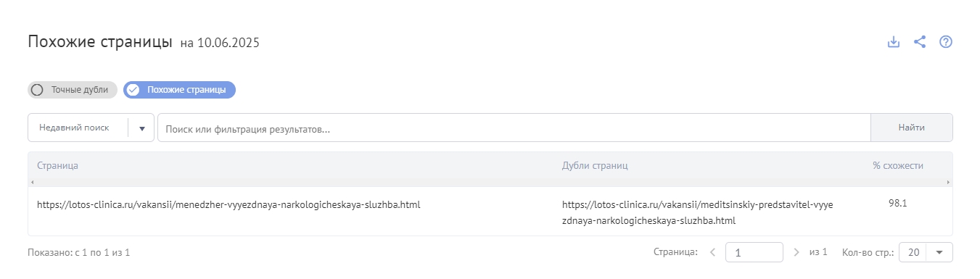Image resolution: width=980 pixels, height=279 pixels.
Task: Open the help question mark icon
Action: [946, 42]
